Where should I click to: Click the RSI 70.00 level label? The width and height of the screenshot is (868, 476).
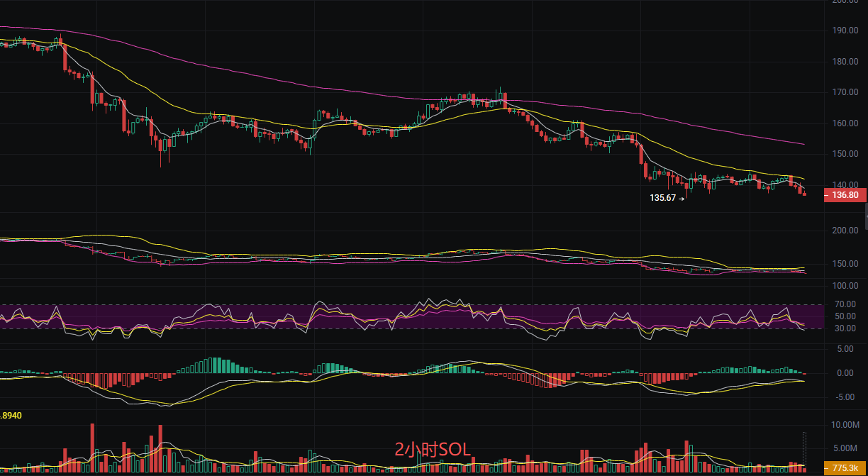(845, 305)
